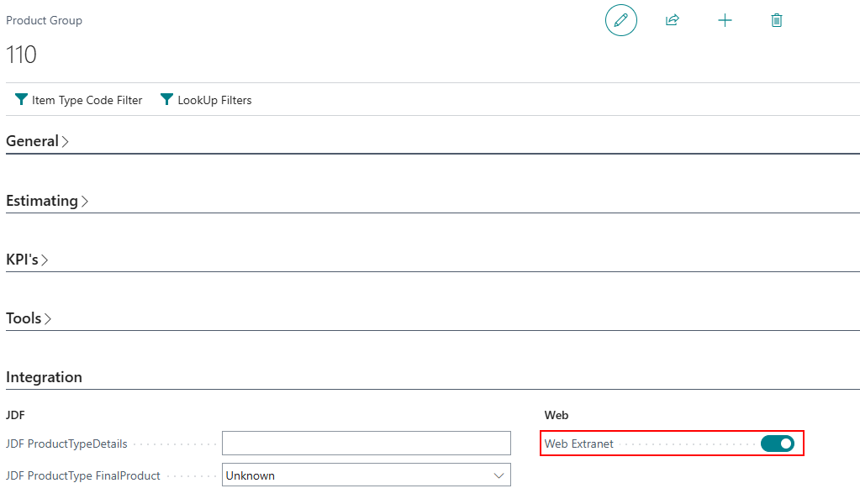Click the JDF ProductTypeDetails field label
Image resolution: width=860 pixels, height=504 pixels.
coord(66,444)
